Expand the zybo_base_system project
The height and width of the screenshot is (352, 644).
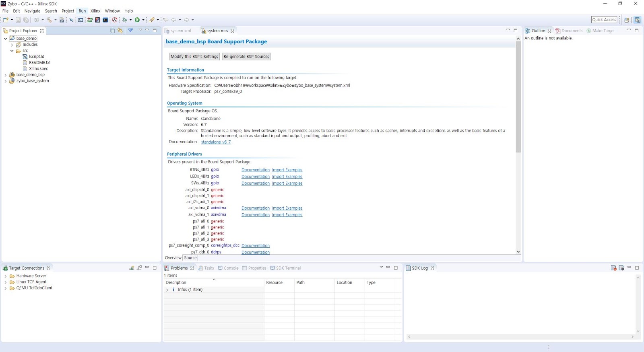coord(6,81)
